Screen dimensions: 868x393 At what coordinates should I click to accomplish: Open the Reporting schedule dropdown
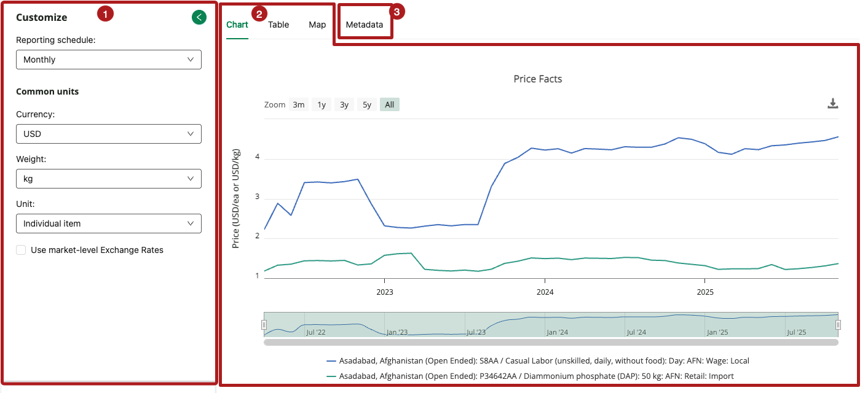tap(108, 60)
